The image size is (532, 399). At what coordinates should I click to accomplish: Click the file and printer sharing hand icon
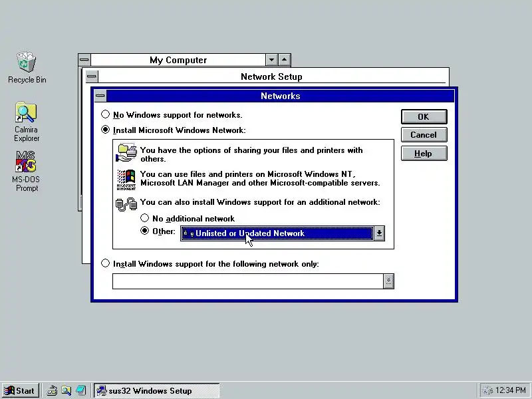126,153
